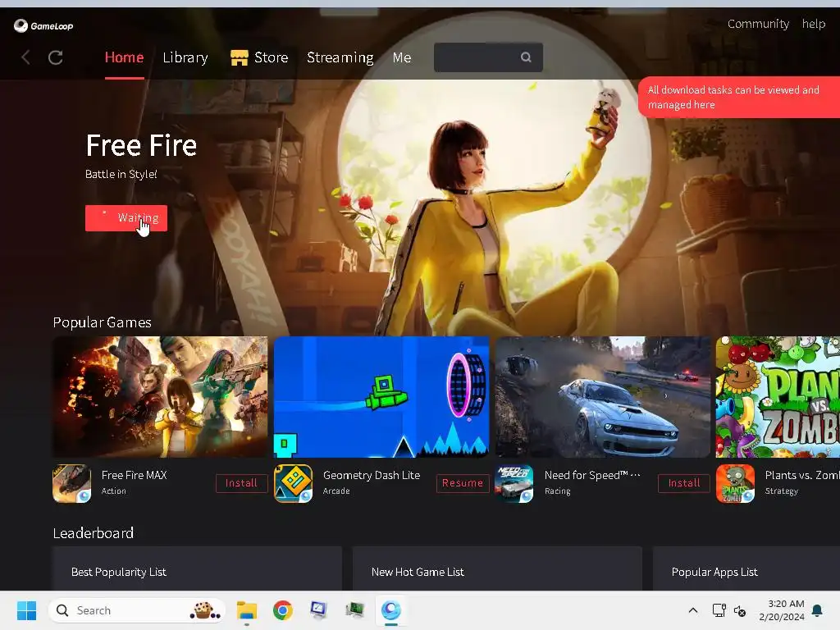Click the GameLoop taskbar icon
This screenshot has width=840, height=630.
coord(391,610)
